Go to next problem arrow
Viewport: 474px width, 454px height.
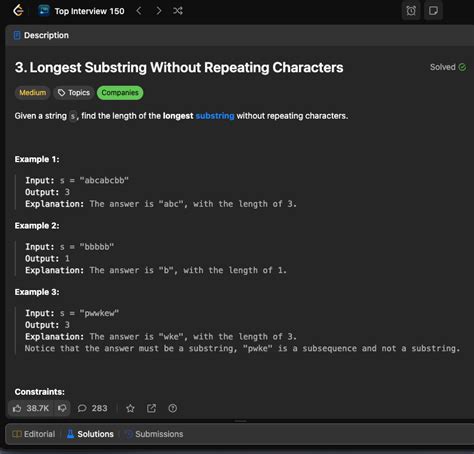(159, 11)
